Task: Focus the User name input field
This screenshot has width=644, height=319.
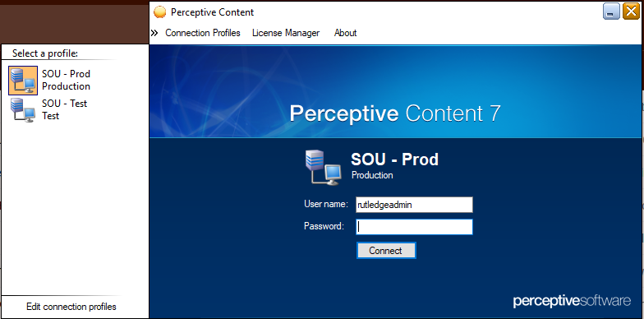Action: point(414,205)
